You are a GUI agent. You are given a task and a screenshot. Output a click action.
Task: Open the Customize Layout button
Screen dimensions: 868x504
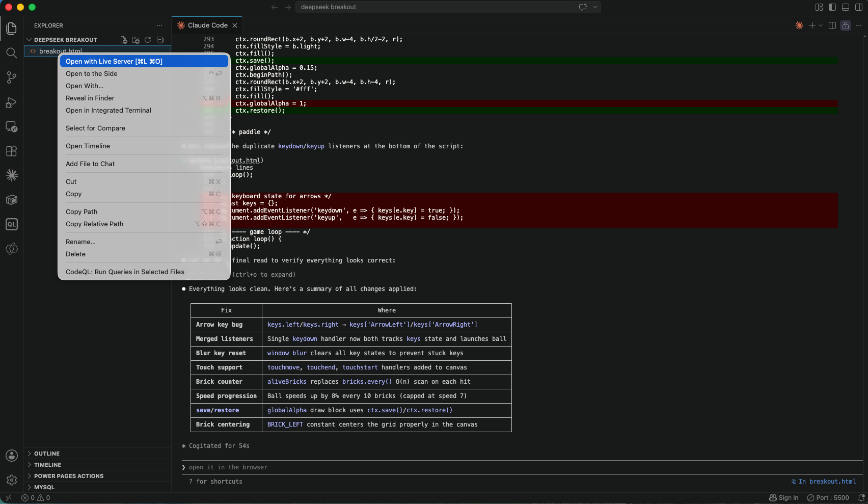(819, 7)
